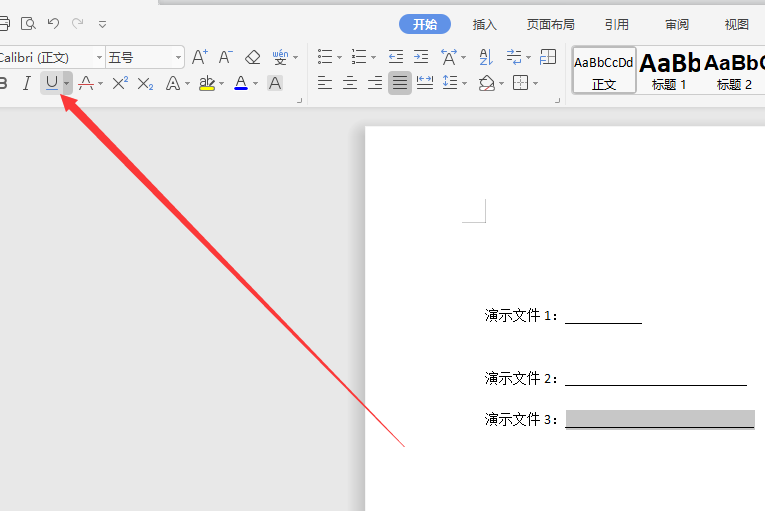Apply strikethrough to text
Viewport: 765px width, 511px height.
(x=86, y=83)
